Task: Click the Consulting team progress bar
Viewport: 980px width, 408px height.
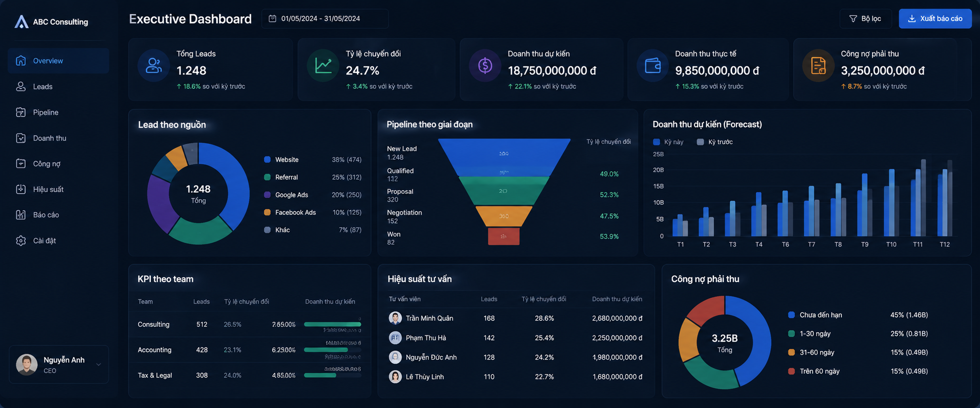Action: pos(333,324)
